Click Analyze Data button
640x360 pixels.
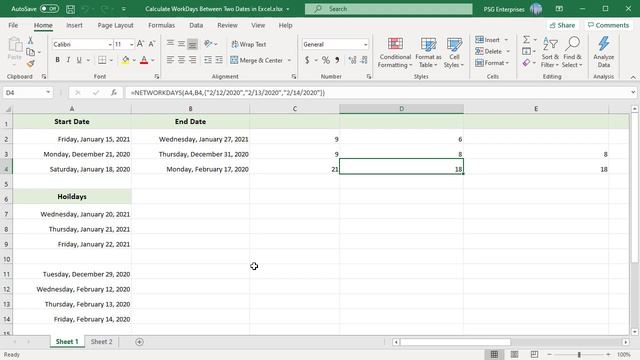tap(604, 53)
